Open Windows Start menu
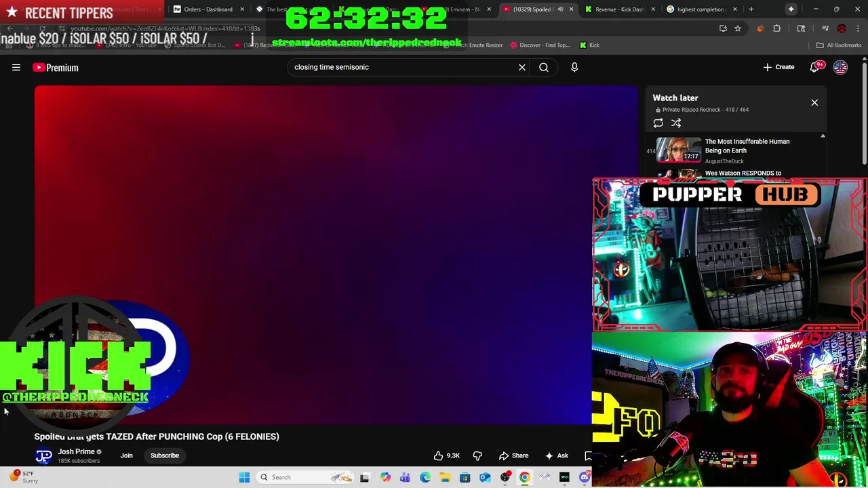 [244, 477]
